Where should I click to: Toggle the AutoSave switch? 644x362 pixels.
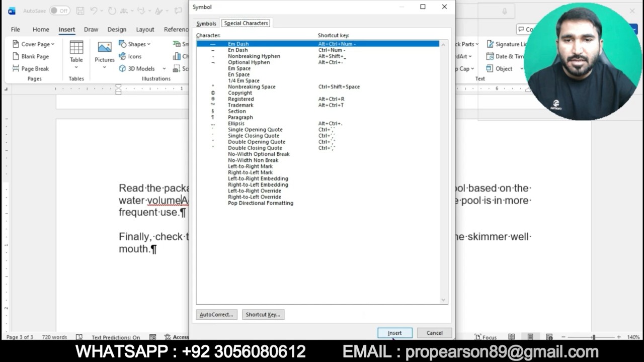pyautogui.click(x=59, y=11)
